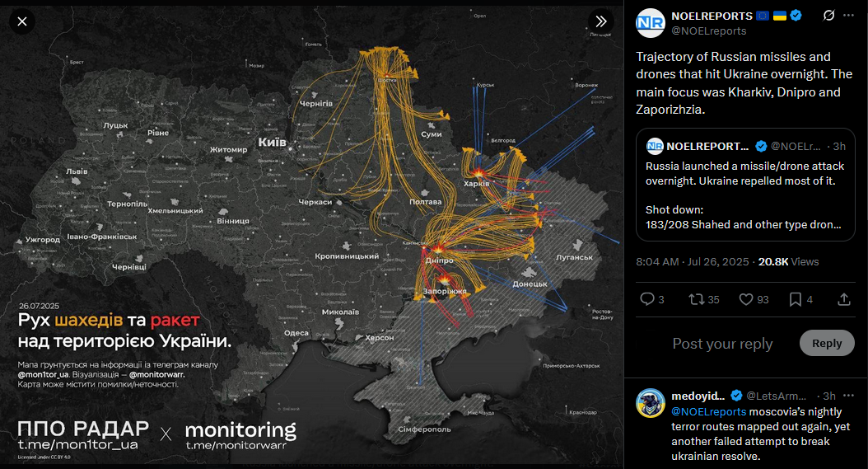Click the 3h timestamp on medoyid's reply

click(x=829, y=396)
